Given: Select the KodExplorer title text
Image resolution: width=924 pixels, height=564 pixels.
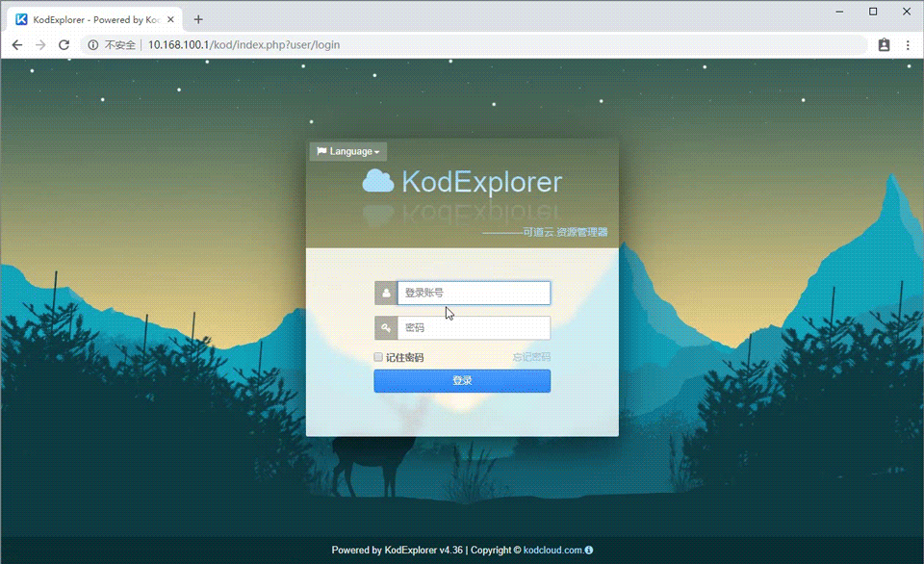Looking at the screenshot, I should tap(482, 182).
